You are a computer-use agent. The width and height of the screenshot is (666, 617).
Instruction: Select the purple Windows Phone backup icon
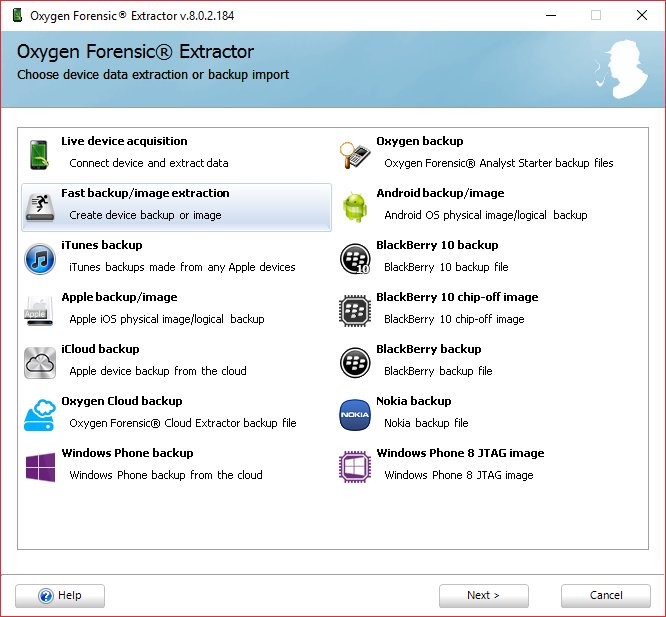40,467
